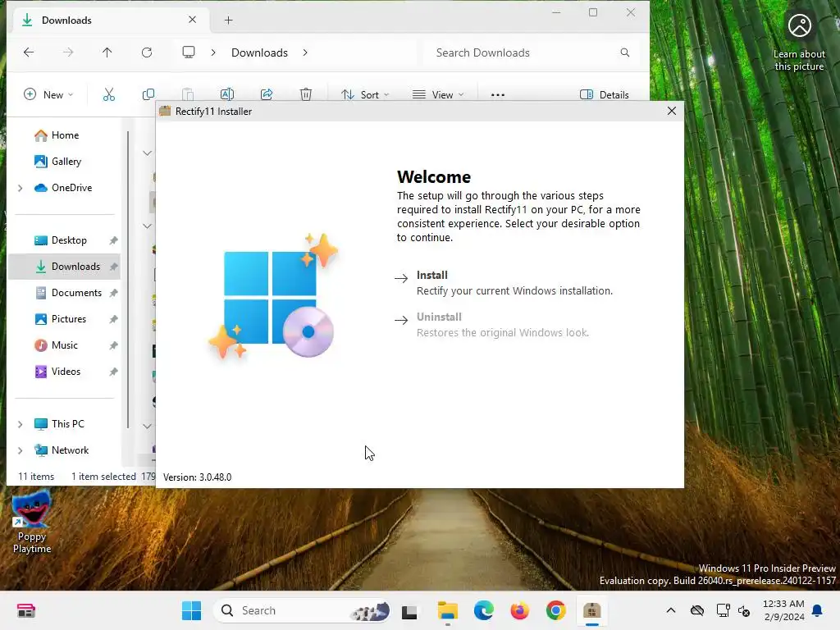Show hidden system tray icons

tap(671, 610)
